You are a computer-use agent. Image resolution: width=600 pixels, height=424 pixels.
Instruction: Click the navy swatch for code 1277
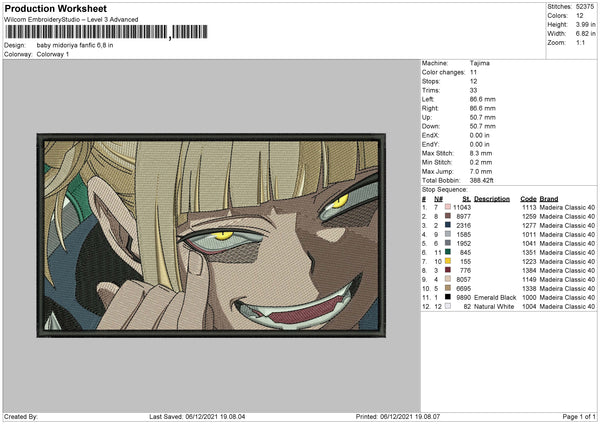(x=448, y=225)
